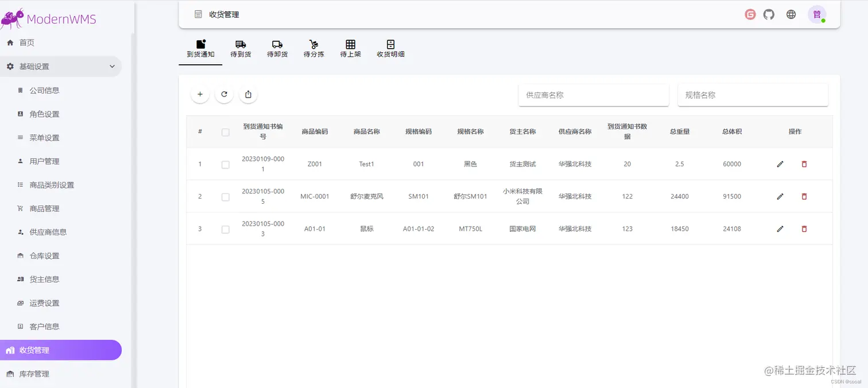Click the 收货管理 header page icon
The image size is (868, 388).
pyautogui.click(x=198, y=14)
